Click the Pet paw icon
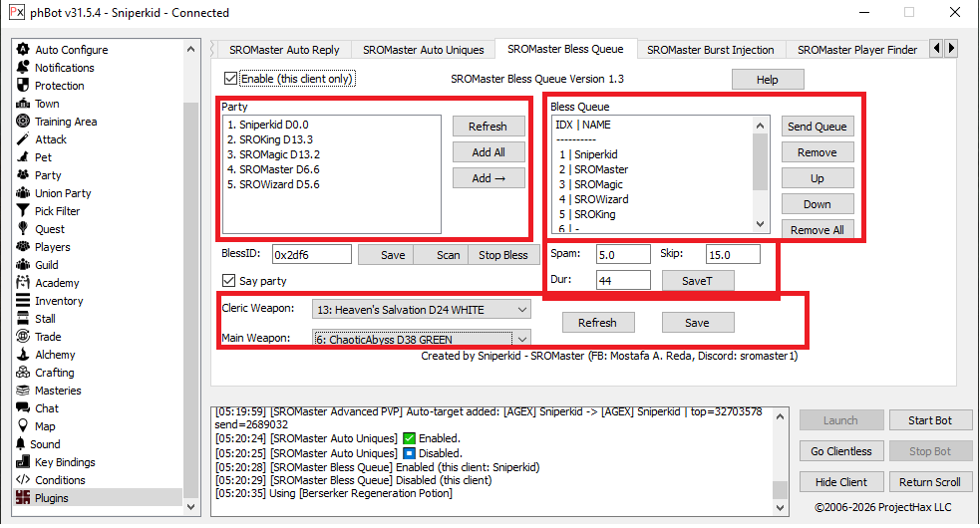Screen dimensions: 980x528 23,157
